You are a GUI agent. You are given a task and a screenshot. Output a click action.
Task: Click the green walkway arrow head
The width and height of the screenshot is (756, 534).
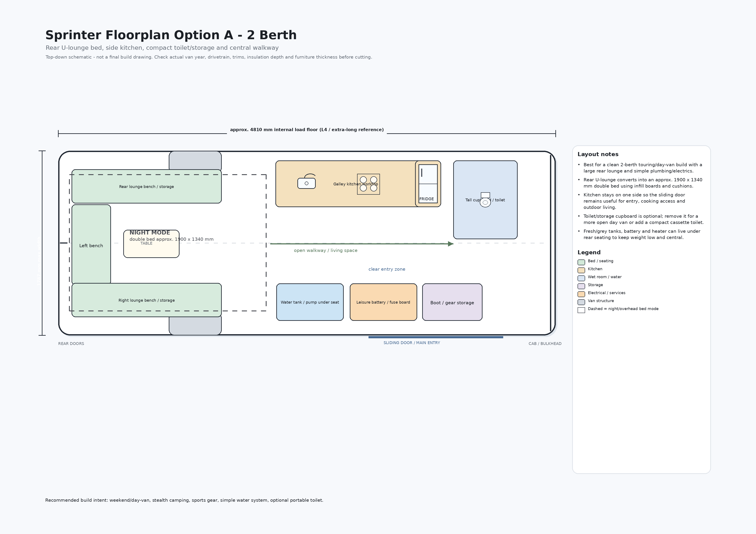tap(451, 244)
